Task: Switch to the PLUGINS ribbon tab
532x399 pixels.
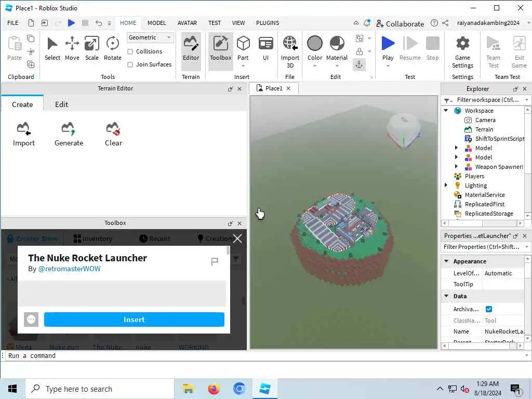Action: (268, 23)
